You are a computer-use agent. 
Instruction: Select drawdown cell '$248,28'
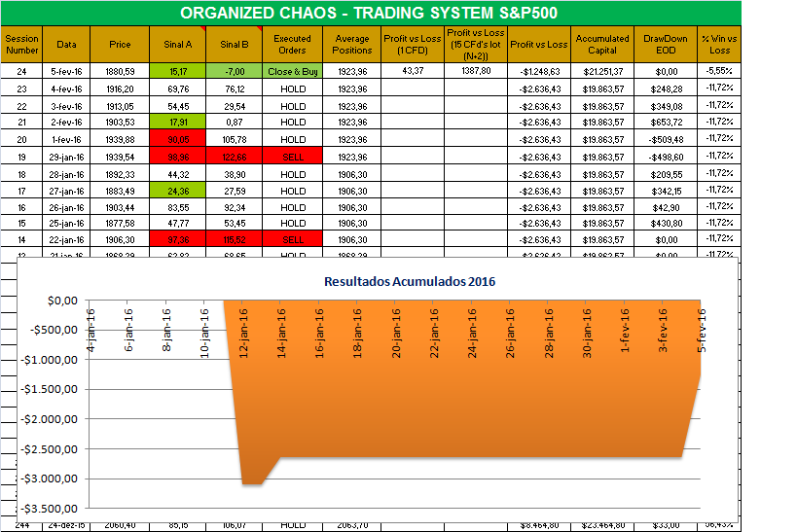pos(666,89)
